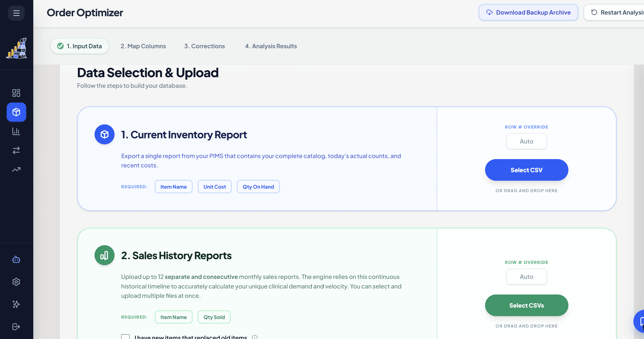Click the '1. Current Inventory Report' heading
Screen dimensions: 644x339
click(184, 135)
